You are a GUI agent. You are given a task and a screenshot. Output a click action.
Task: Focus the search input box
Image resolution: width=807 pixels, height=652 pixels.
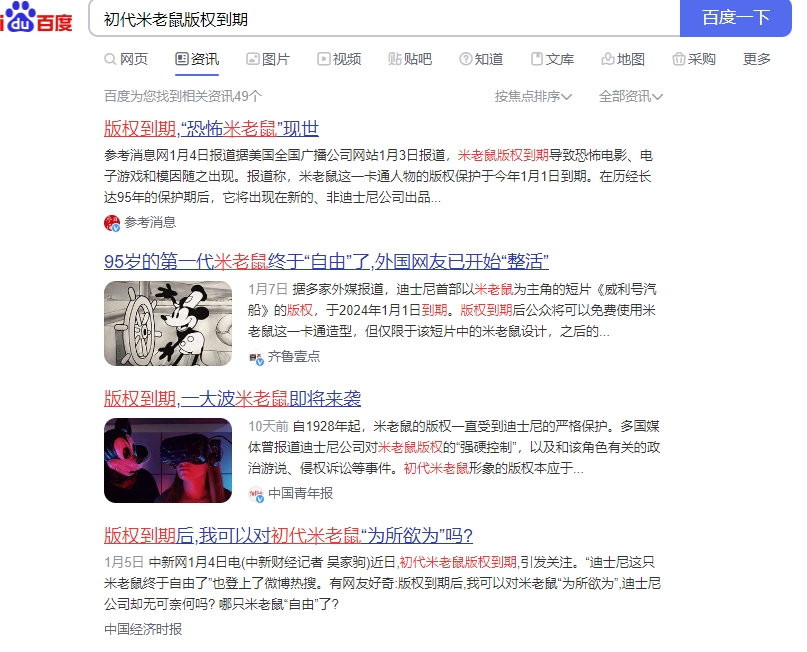click(x=384, y=19)
